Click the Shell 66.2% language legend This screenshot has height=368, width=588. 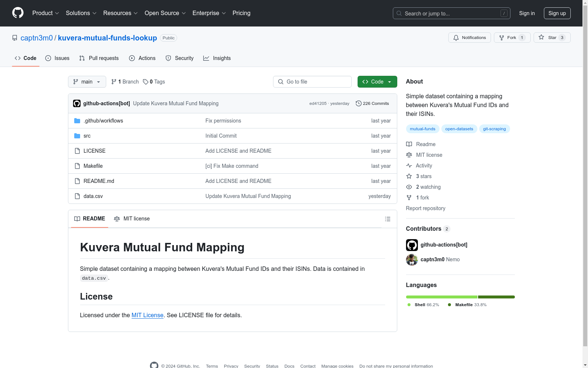(423, 305)
